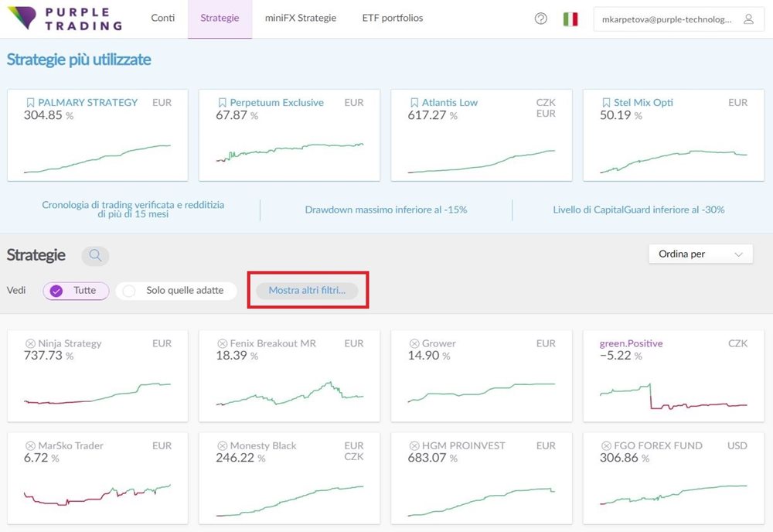Viewport: 773px width, 532px height.
Task: Open green.Positive strategy link
Action: pos(631,343)
